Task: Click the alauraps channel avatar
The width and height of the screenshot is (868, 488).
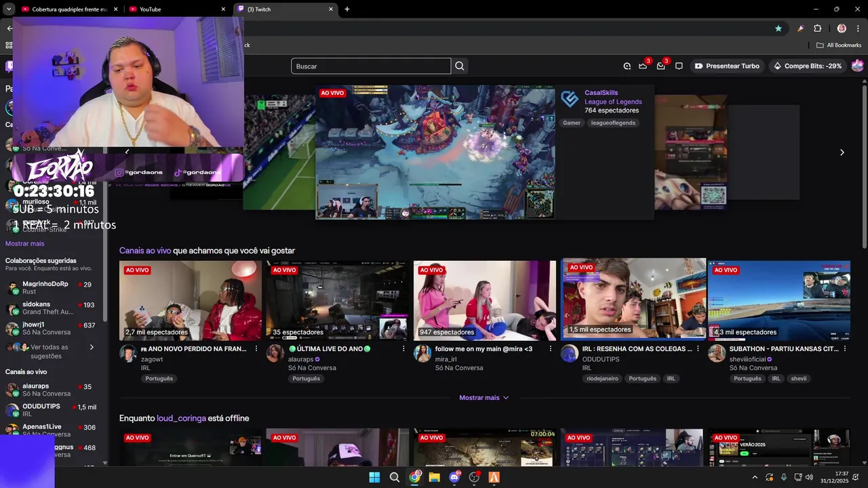Action: coord(275,353)
